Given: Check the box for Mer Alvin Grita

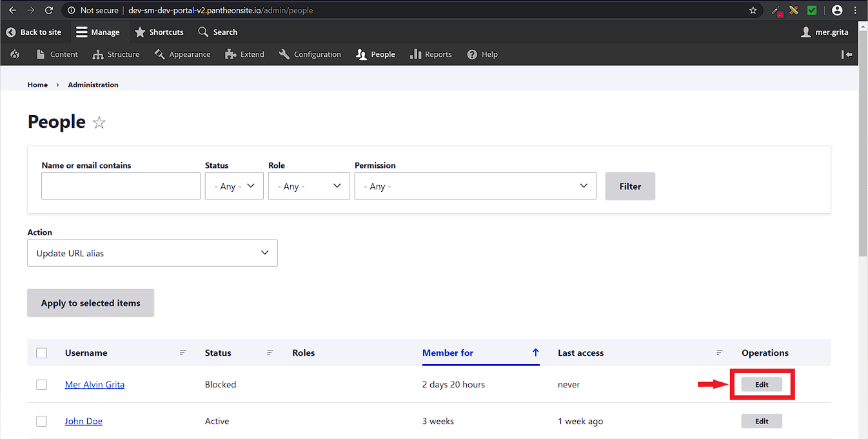Looking at the screenshot, I should (x=42, y=385).
